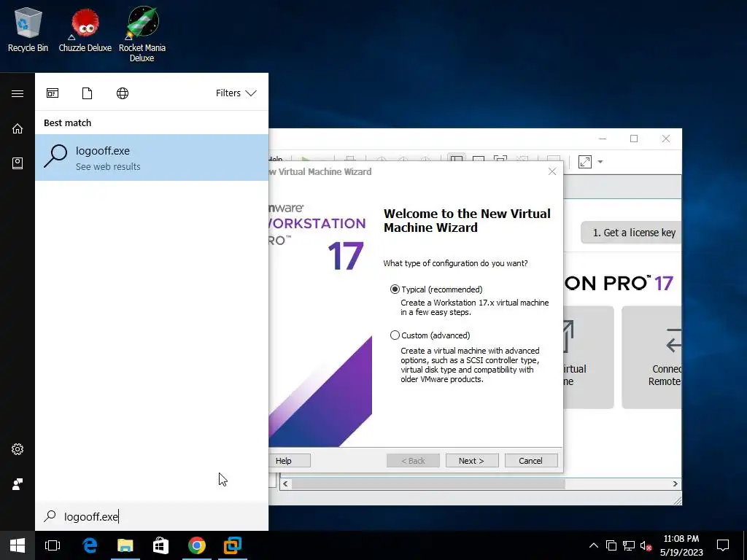Go to Home in the search sidebar
The height and width of the screenshot is (560, 747).
[18, 128]
